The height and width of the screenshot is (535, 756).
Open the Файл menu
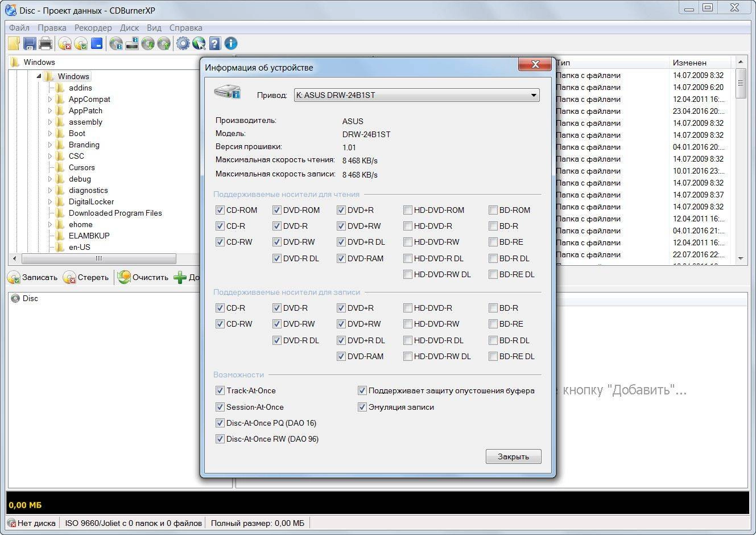click(x=19, y=27)
